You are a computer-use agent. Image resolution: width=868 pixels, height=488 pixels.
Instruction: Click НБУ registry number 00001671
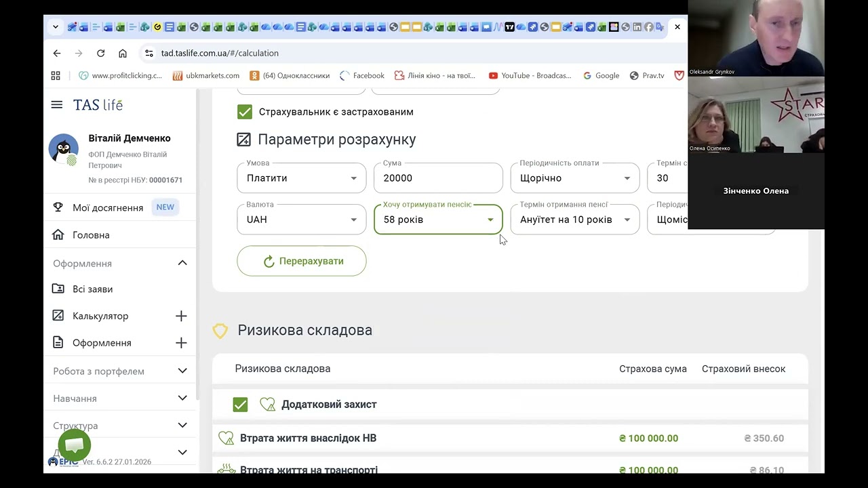(165, 180)
